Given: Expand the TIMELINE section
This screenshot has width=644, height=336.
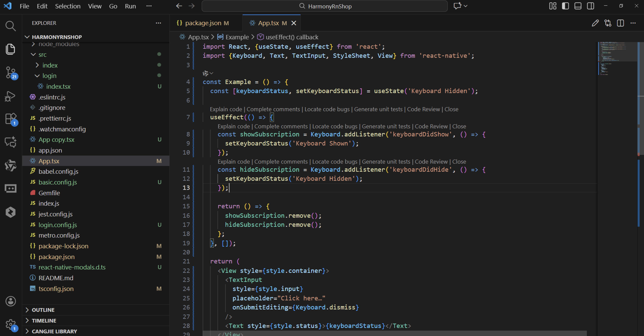Looking at the screenshot, I should 44,321.
